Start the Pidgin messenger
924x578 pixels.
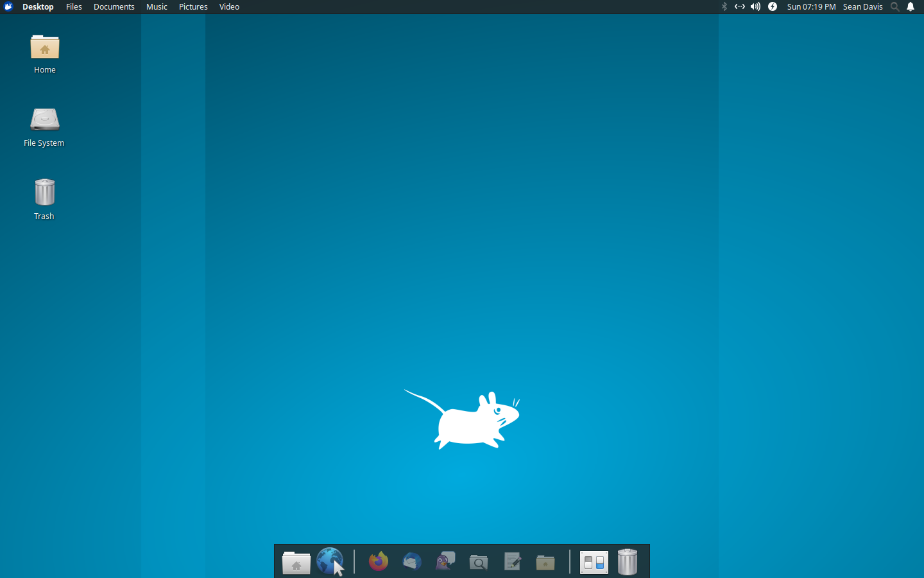445,562
